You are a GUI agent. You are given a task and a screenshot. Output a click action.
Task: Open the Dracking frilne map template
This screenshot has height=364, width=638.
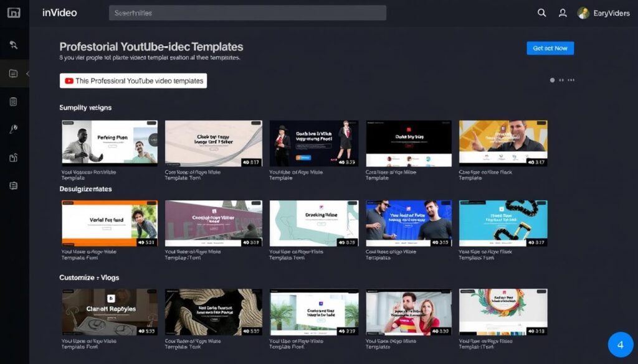coord(314,223)
